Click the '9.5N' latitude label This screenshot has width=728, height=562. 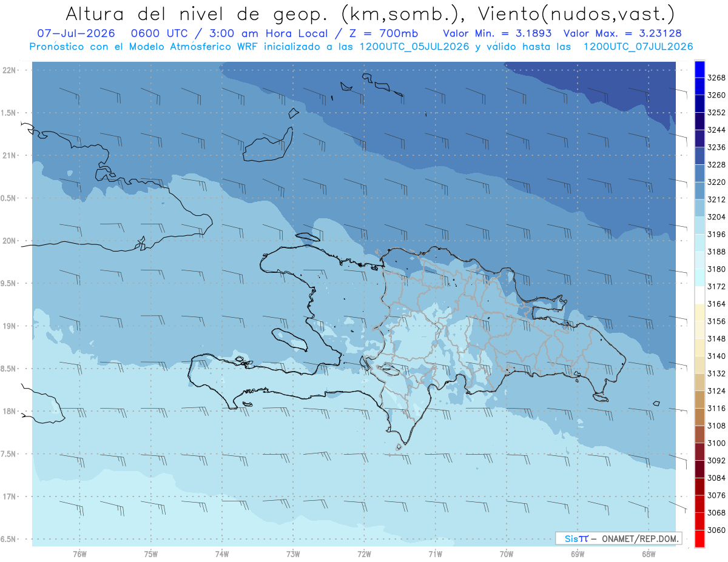click(x=8, y=283)
